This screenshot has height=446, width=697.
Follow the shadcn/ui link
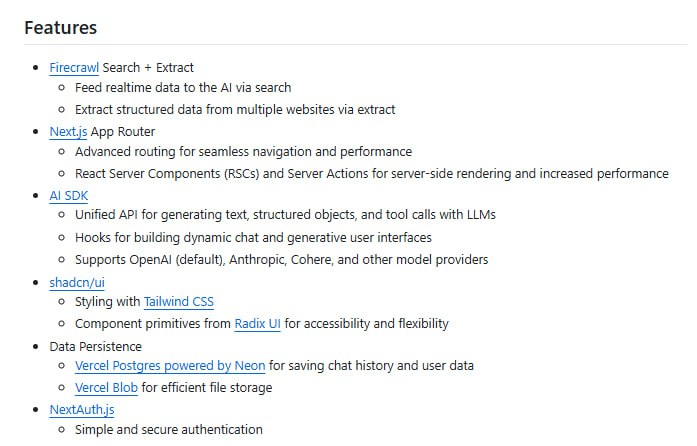(76, 282)
